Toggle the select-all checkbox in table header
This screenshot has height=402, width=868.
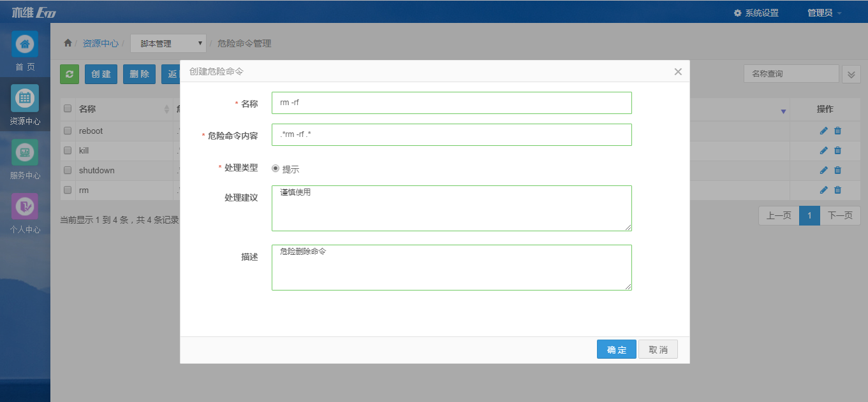pos(68,109)
